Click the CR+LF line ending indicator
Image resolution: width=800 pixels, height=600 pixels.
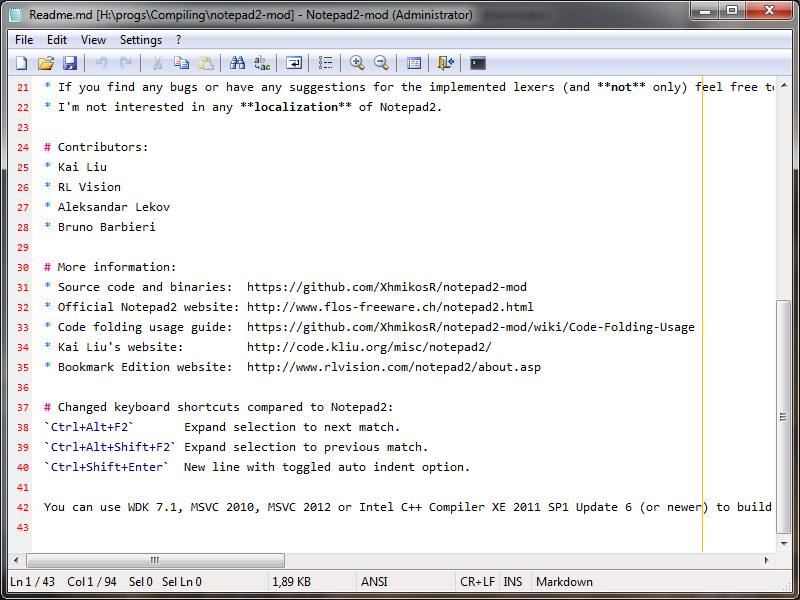(x=477, y=581)
